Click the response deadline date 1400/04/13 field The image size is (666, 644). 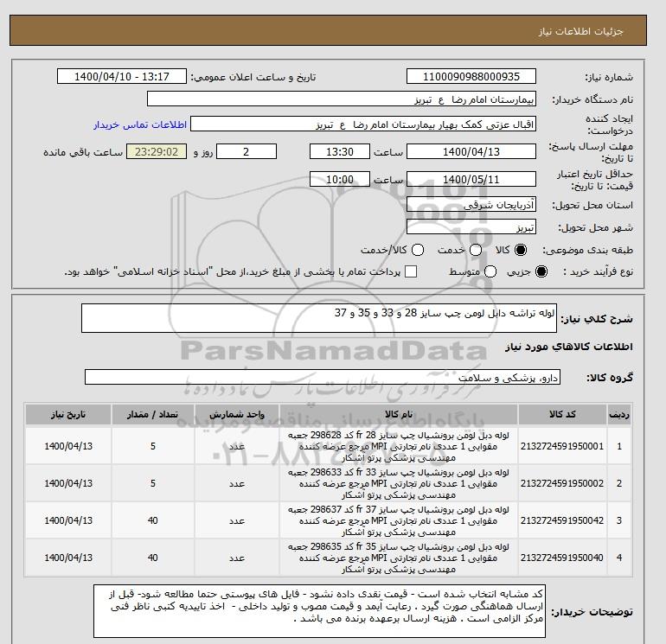[471, 151]
